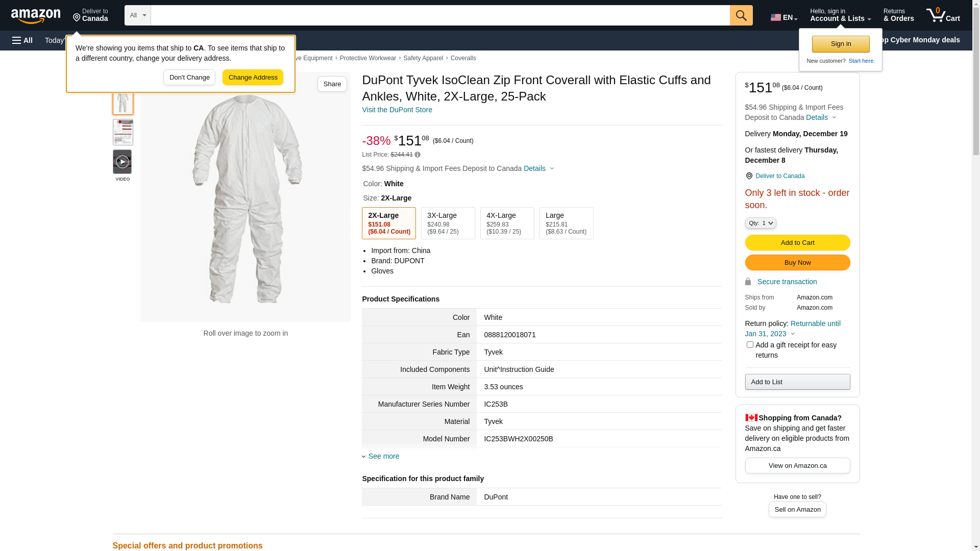The height and width of the screenshot is (551, 980).
Task: Play the product video thumbnail
Action: [122, 162]
